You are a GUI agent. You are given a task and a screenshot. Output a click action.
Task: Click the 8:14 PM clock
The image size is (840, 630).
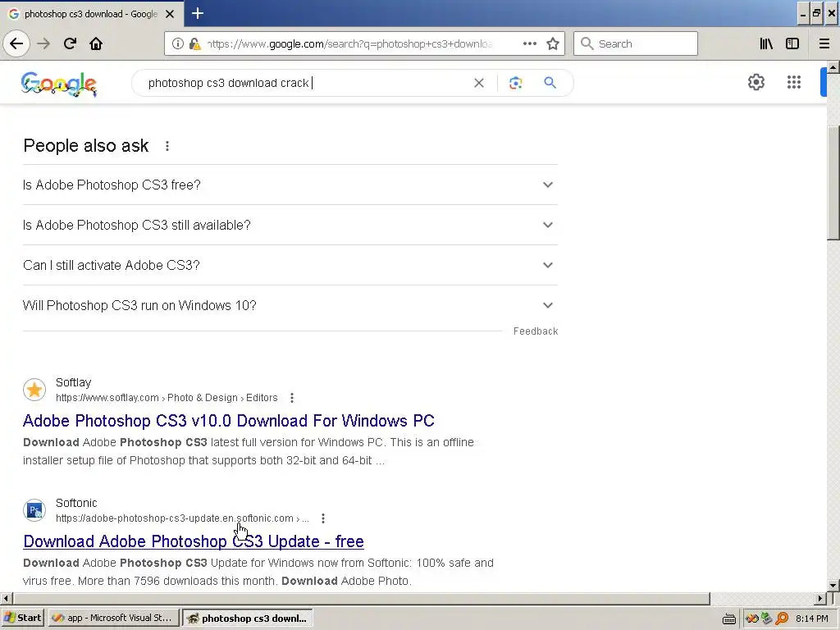(812, 619)
